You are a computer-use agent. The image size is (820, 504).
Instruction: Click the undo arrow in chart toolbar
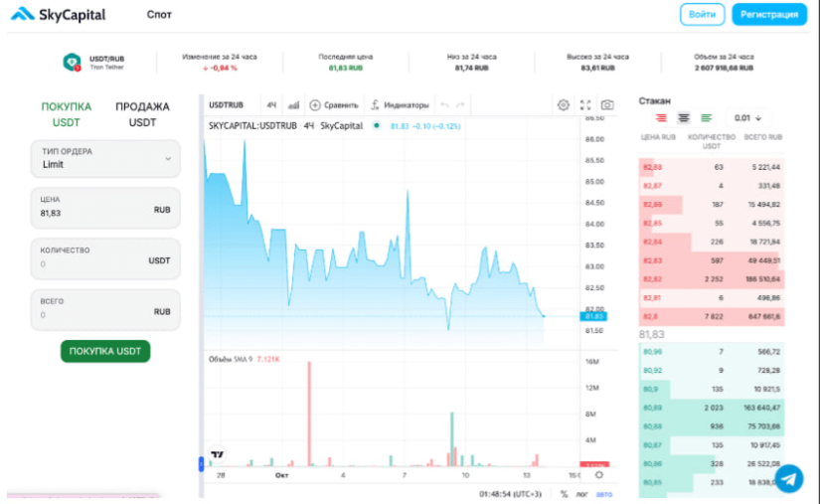(444, 105)
